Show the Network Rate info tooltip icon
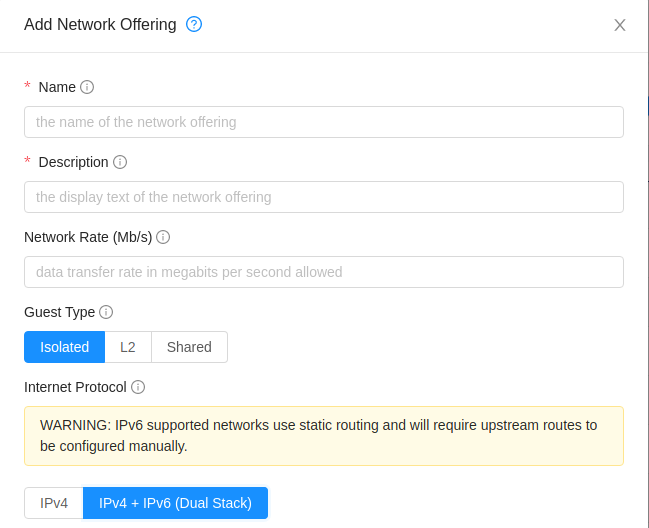The height and width of the screenshot is (528, 649). click(163, 237)
